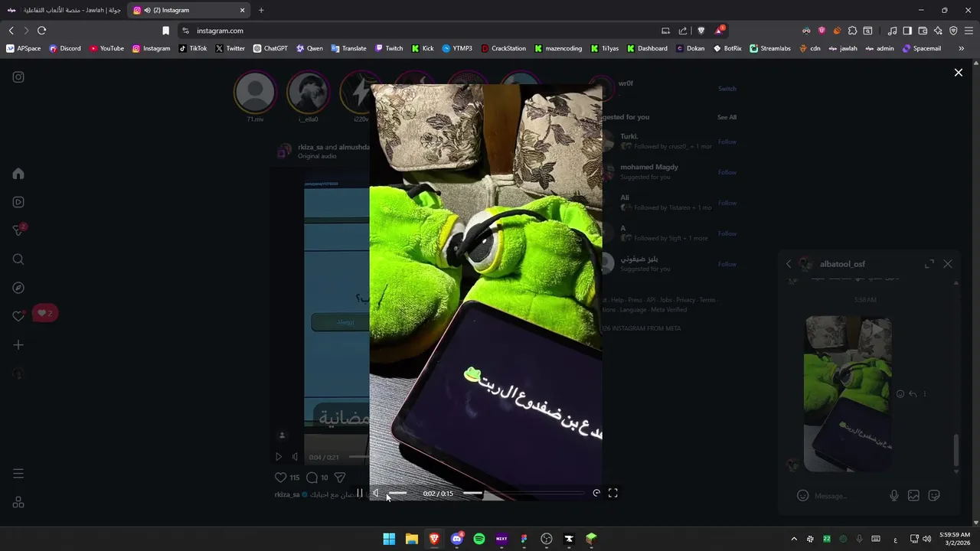980x551 pixels.
Task: Mute the overlay video audio
Action: [x=376, y=494]
